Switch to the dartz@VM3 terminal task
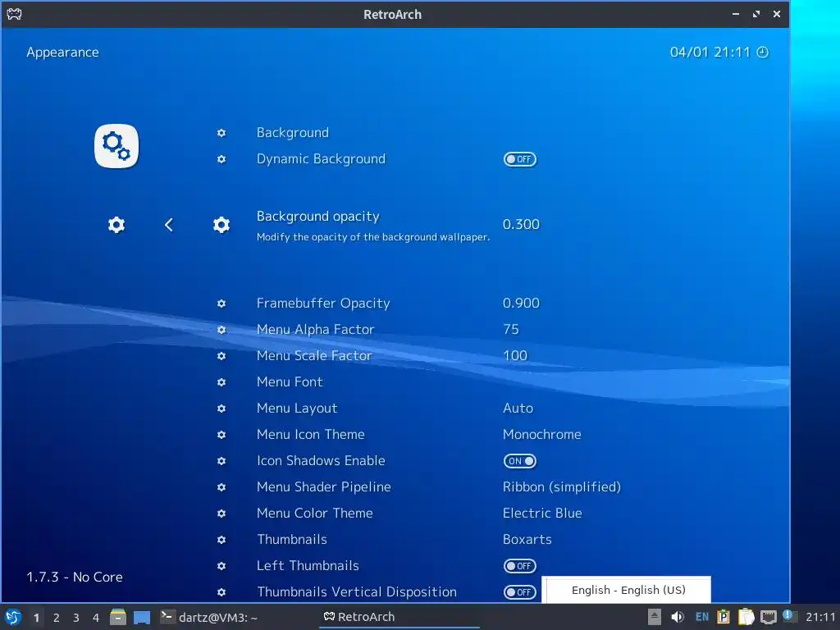840x630 pixels. pyautogui.click(x=209, y=617)
